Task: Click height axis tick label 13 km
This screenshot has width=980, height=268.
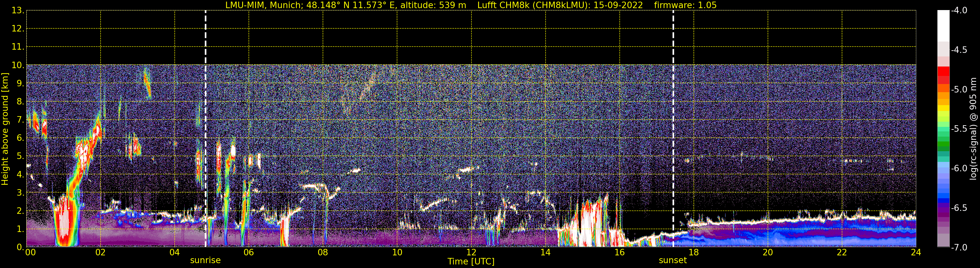Action: pos(18,11)
